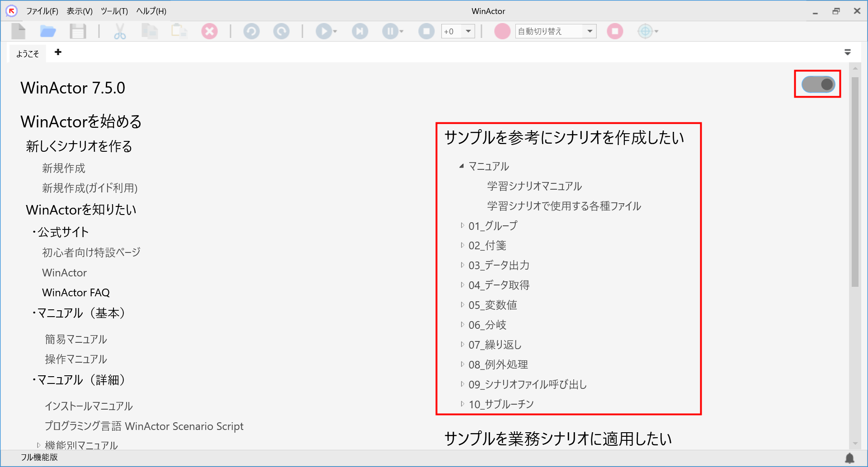Save the scenario with the floppy disk icon
Viewport: 868px width, 467px height.
tap(78, 31)
